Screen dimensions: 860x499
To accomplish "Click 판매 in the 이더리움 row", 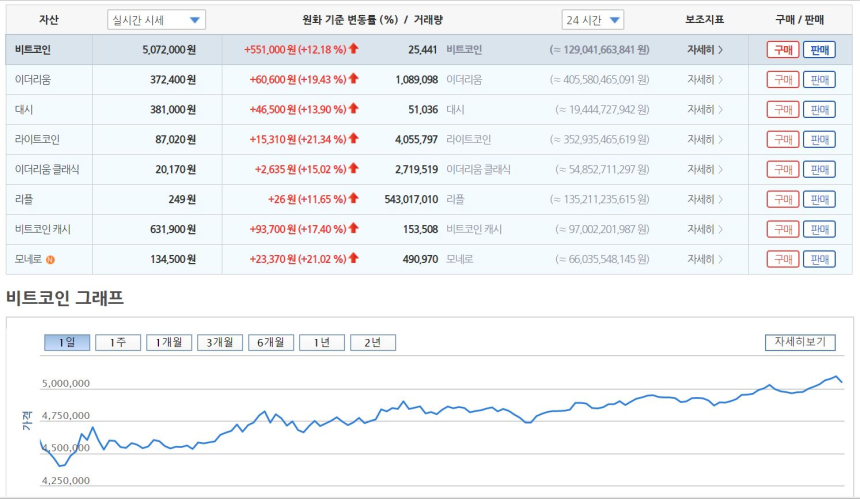I will coord(819,80).
